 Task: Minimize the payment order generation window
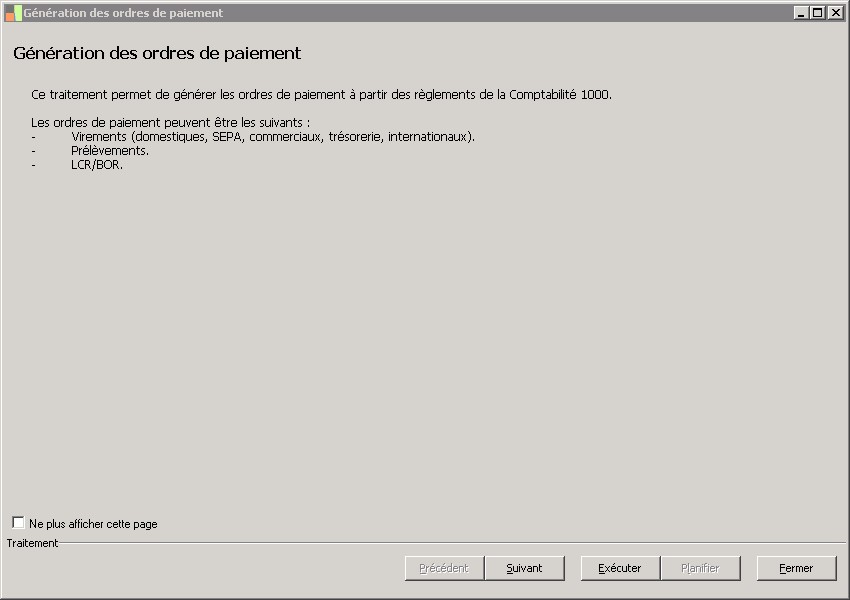point(801,13)
